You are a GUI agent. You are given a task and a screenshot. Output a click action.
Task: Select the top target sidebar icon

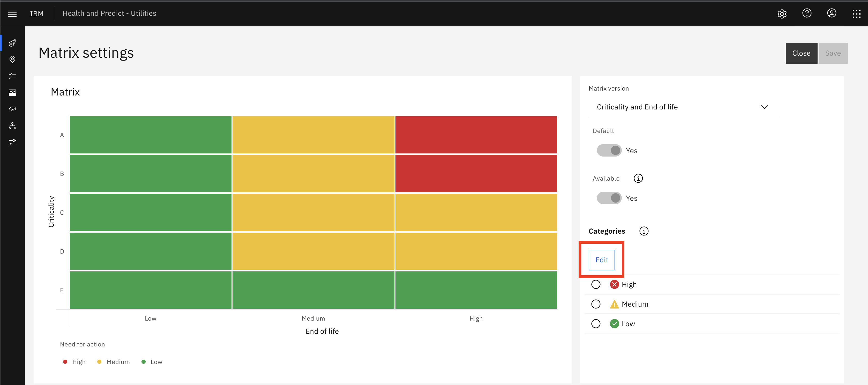(x=12, y=43)
